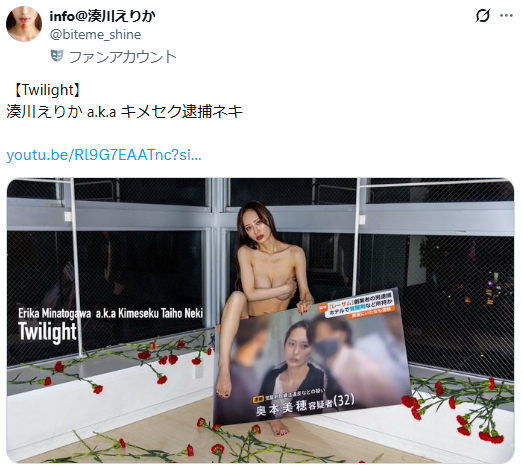Click the bold white Twilight title on the image

click(47, 332)
